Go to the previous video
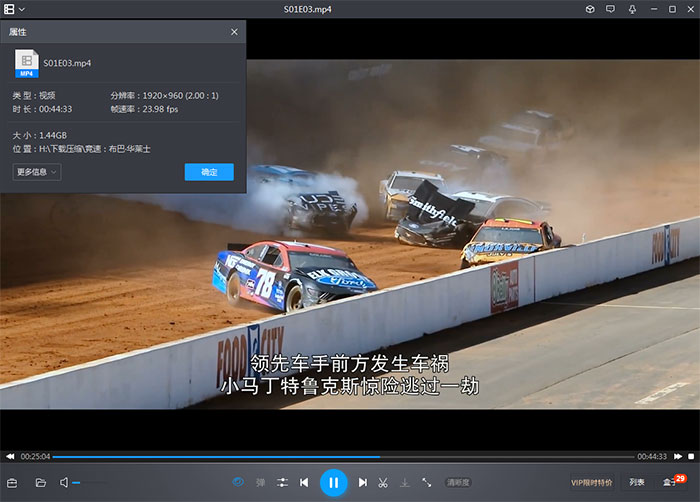The height and width of the screenshot is (502, 700). (x=304, y=482)
